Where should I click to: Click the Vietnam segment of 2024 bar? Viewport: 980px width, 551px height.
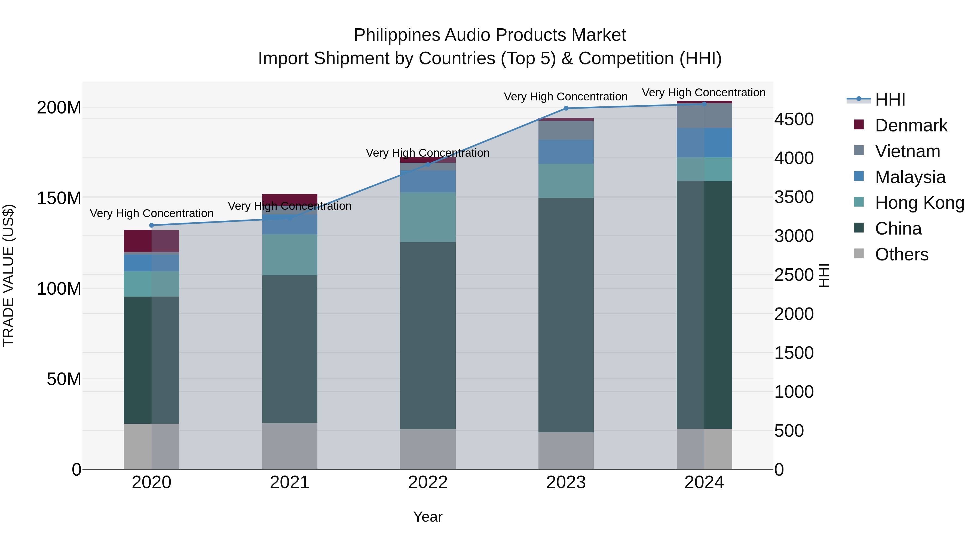point(704,116)
